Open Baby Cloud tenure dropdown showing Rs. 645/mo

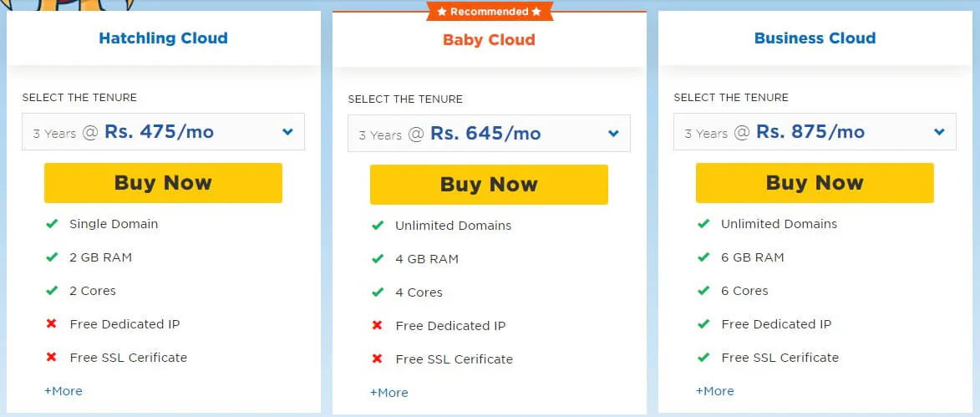click(x=489, y=133)
